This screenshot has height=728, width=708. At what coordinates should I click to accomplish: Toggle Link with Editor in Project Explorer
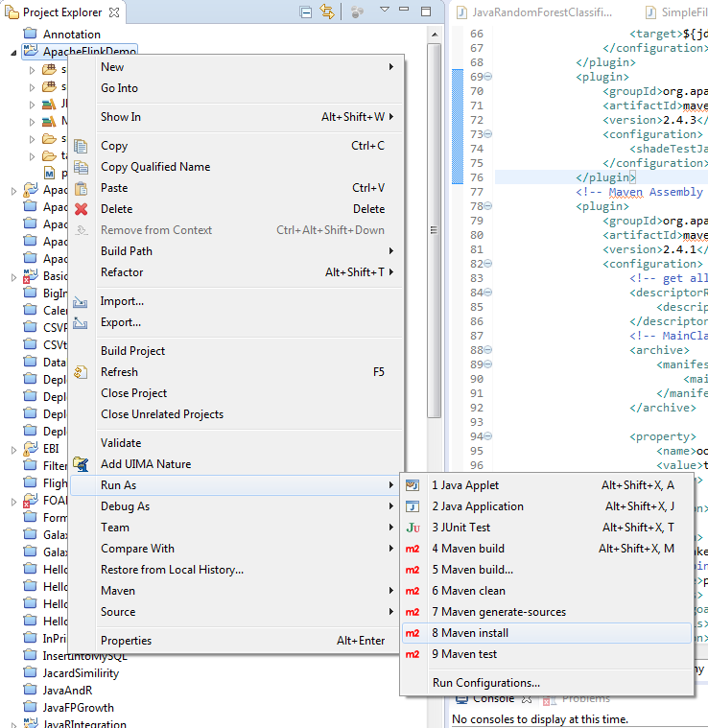327,12
